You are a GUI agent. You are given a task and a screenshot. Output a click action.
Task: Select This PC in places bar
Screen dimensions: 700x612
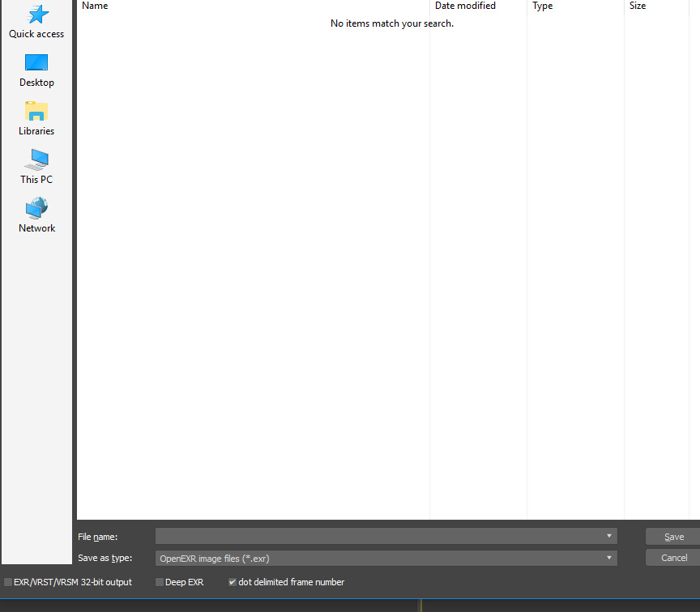click(x=36, y=168)
